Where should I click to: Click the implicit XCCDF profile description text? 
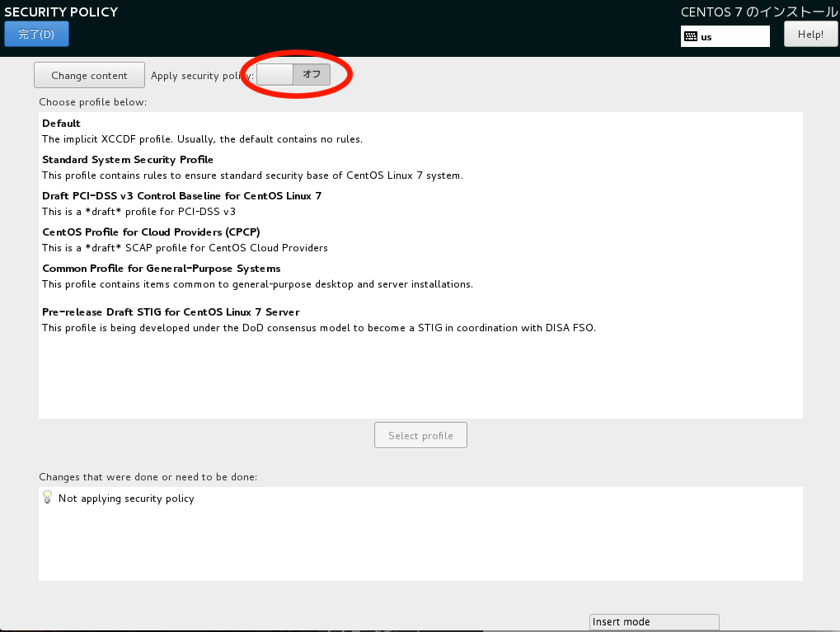pyautogui.click(x=203, y=139)
